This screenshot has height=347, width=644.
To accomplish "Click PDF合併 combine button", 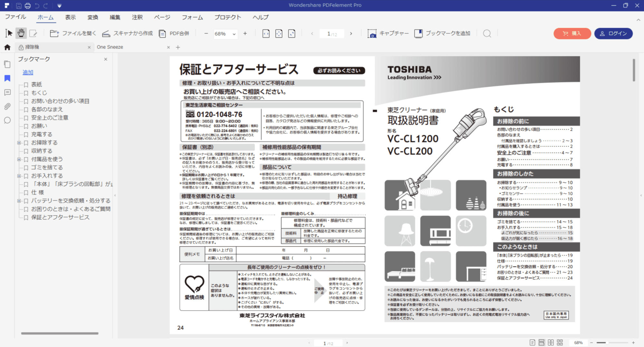I will pos(174,33).
